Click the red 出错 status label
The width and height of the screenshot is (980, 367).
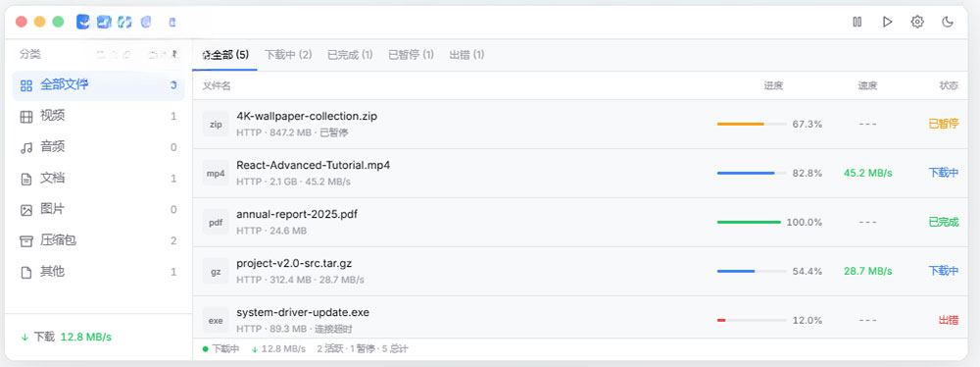pos(948,320)
